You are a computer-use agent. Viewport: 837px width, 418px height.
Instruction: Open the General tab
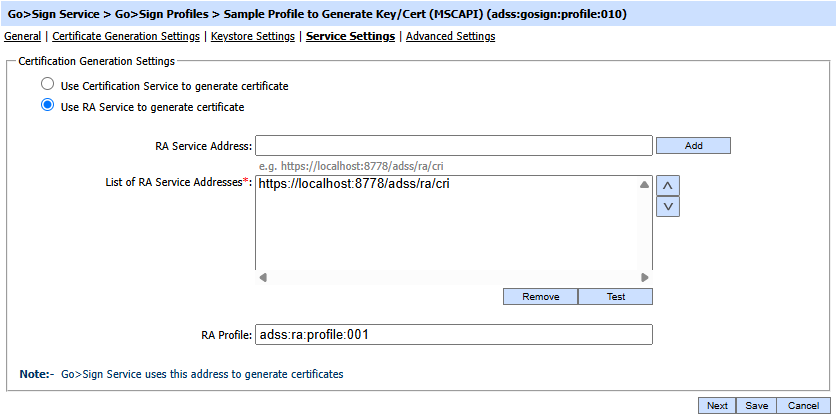pos(23,36)
